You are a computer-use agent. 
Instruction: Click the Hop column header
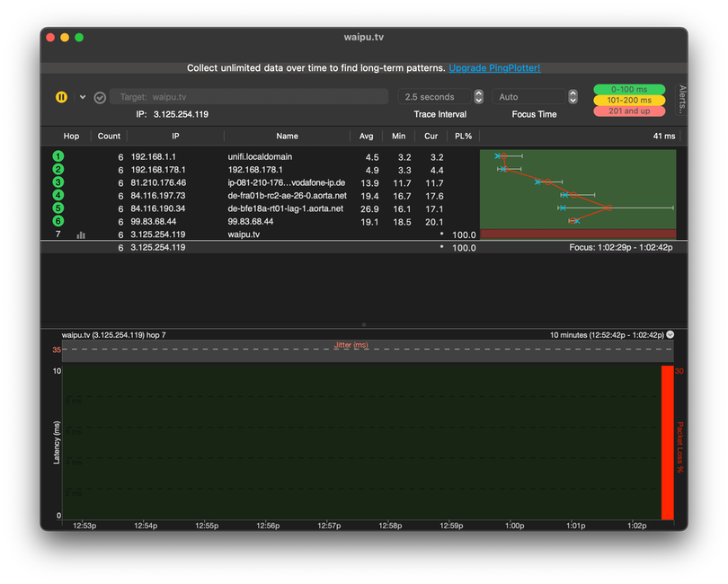(x=71, y=136)
